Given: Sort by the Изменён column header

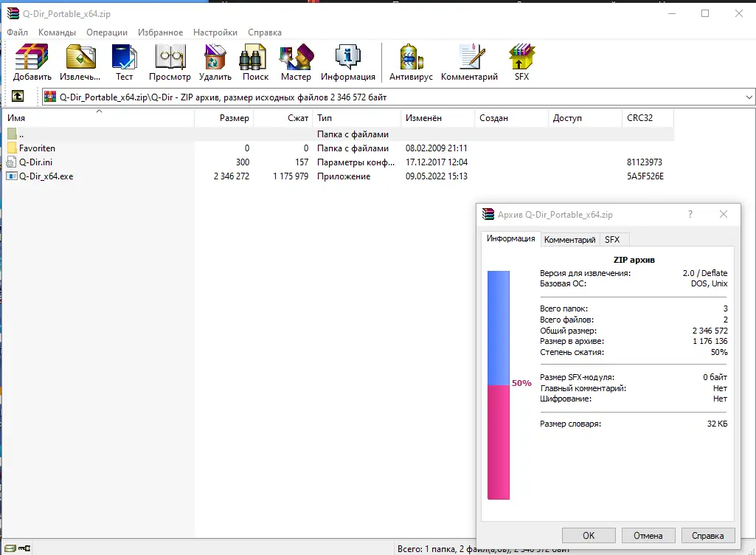Looking at the screenshot, I should (x=438, y=118).
